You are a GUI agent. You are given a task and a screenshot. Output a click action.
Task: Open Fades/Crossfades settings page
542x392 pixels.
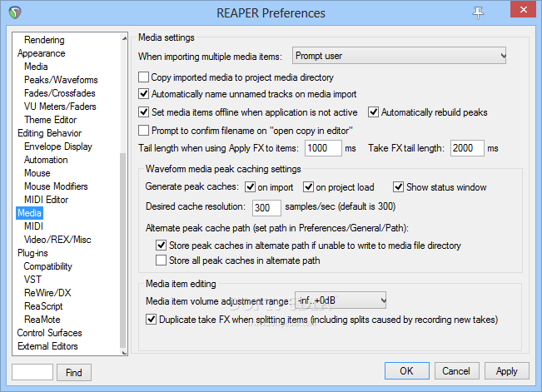[x=59, y=93]
